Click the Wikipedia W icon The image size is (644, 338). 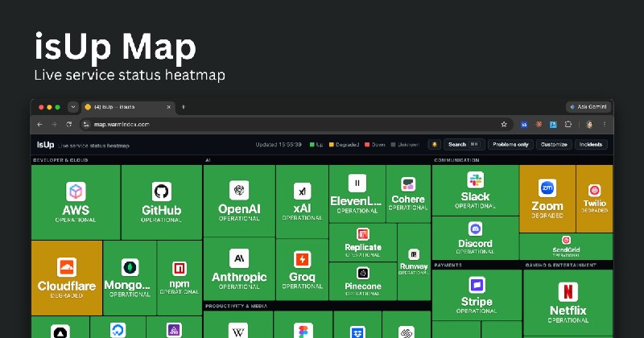click(238, 331)
